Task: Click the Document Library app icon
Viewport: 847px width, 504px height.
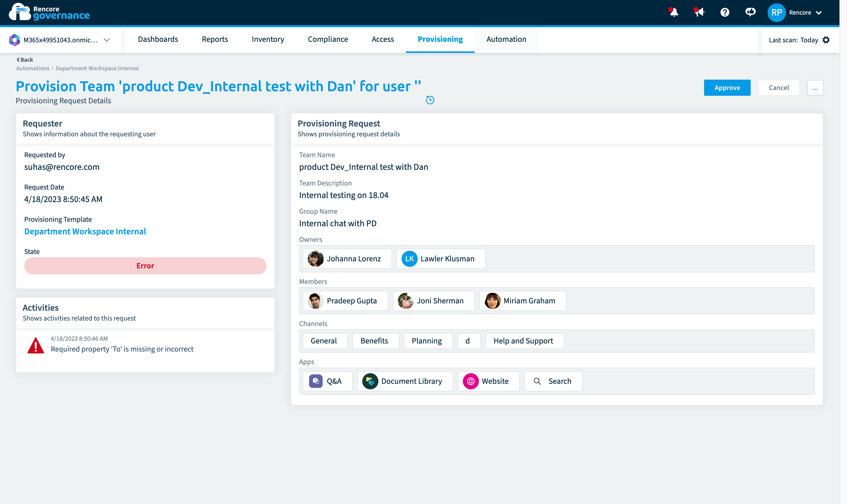Action: (370, 381)
